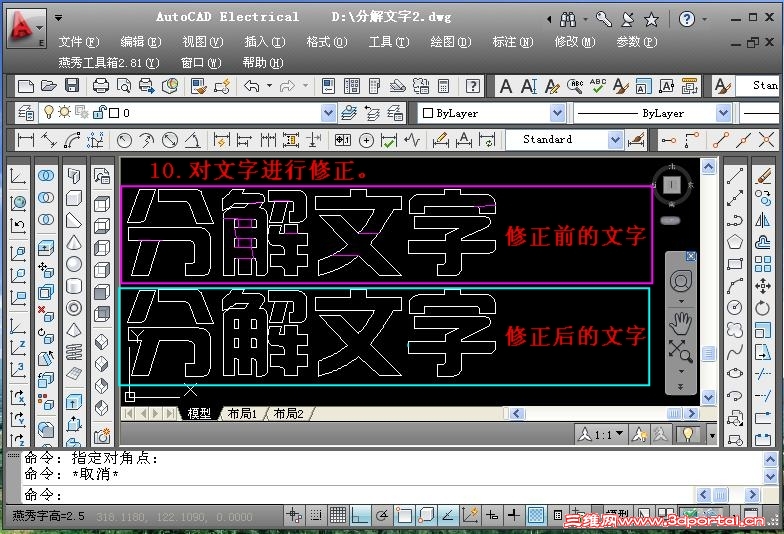The width and height of the screenshot is (784, 534).
Task: Expand the layer dropdown list
Action: [x=328, y=113]
